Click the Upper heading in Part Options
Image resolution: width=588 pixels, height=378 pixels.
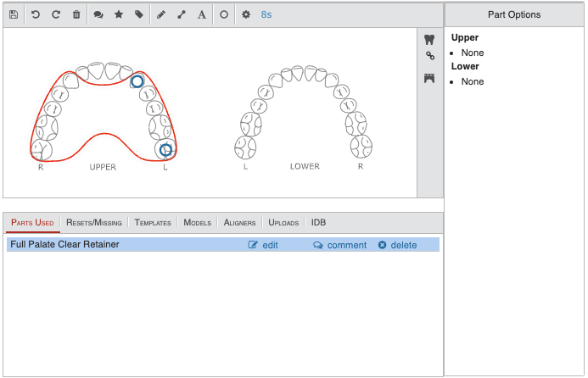[x=465, y=37]
